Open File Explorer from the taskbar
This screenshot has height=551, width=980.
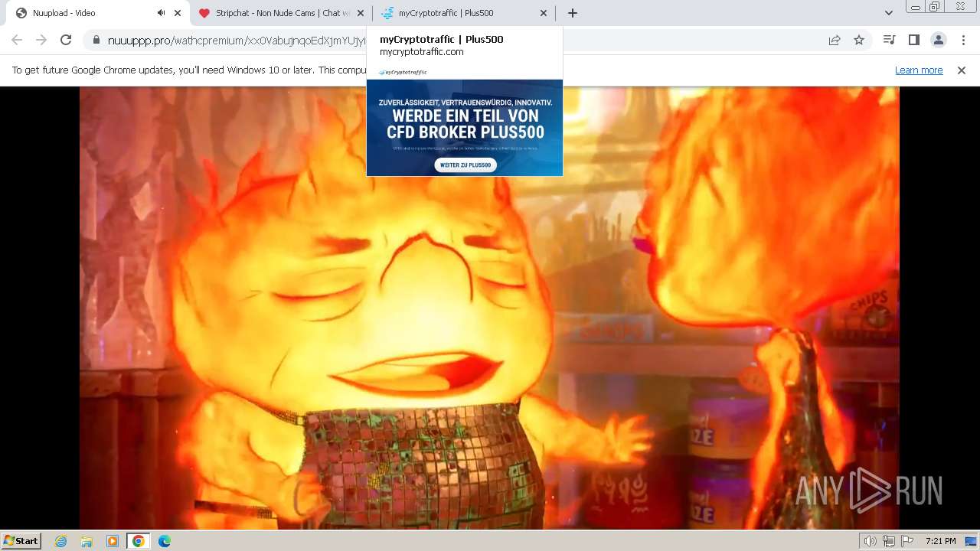click(x=87, y=541)
